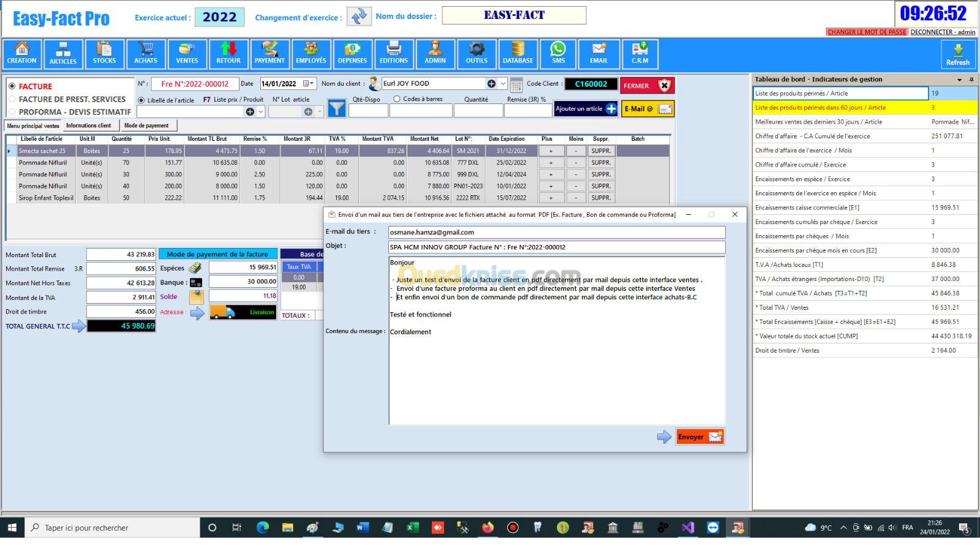Click the E-mail du tiers field
The image size is (980, 551).
coord(556,233)
